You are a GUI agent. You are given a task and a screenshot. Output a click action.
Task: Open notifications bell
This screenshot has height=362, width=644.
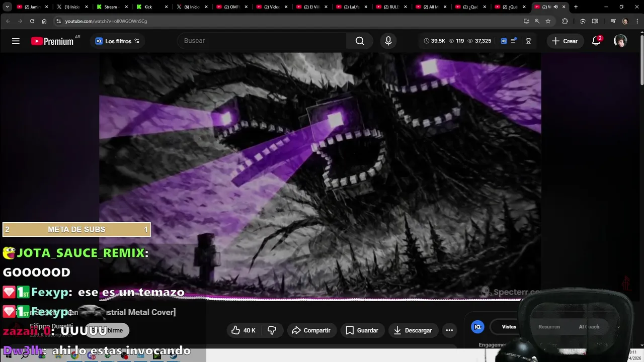click(x=596, y=41)
